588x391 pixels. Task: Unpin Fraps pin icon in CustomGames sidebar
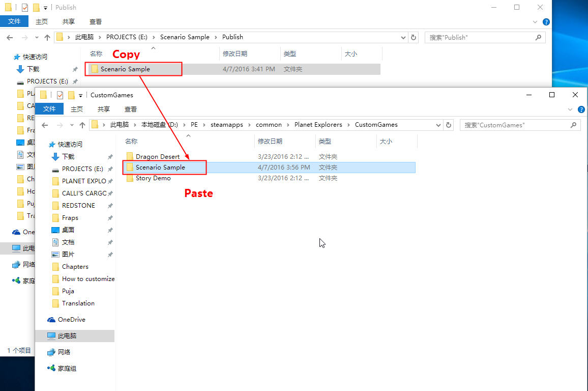tap(110, 218)
